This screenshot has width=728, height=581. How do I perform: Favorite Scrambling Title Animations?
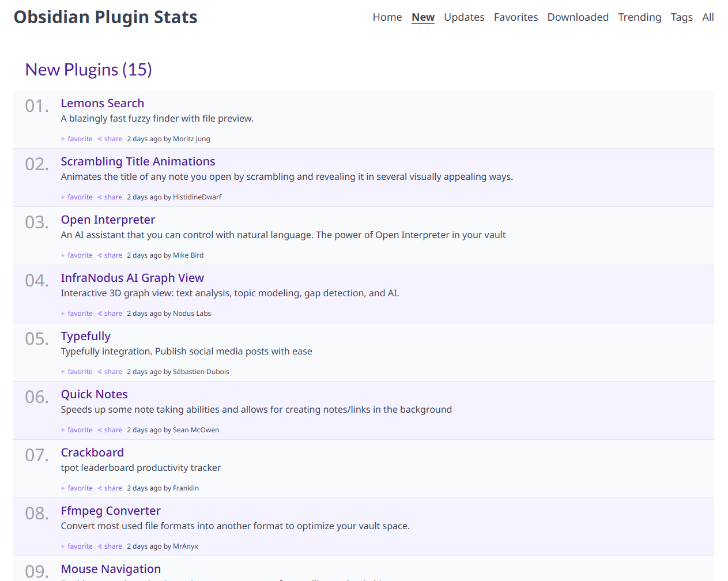pyautogui.click(x=77, y=197)
